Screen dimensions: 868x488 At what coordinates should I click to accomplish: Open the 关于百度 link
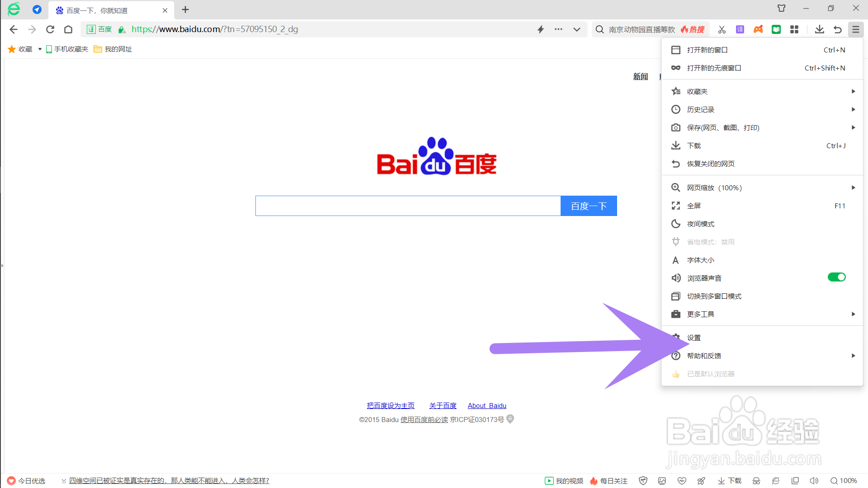(x=443, y=406)
